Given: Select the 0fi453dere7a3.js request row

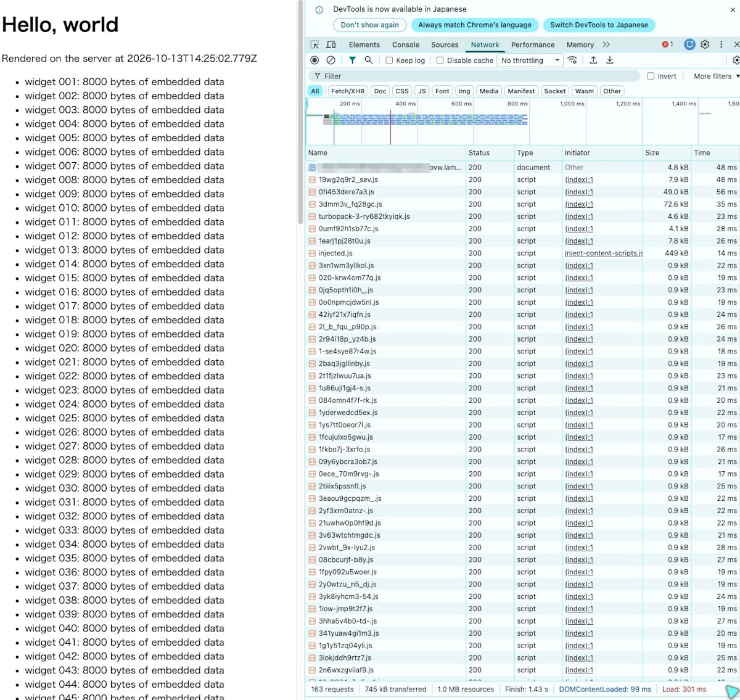Looking at the screenshot, I should [523, 192].
